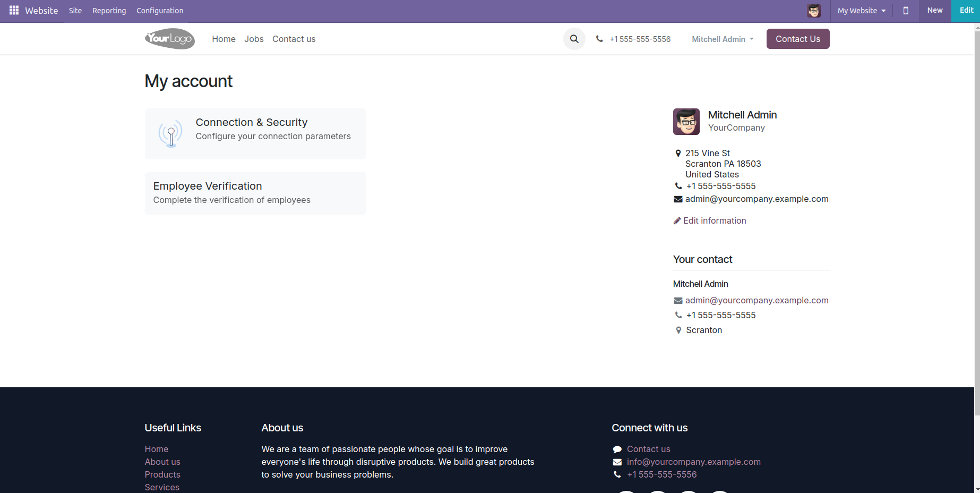
Task: Click the footer info@yourcompany.example.com link
Action: point(693,462)
